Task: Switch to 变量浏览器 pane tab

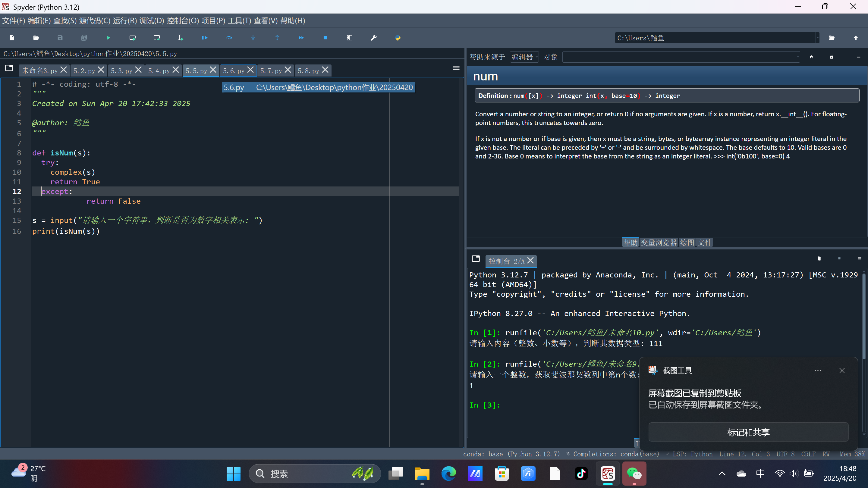Action: [x=659, y=242]
